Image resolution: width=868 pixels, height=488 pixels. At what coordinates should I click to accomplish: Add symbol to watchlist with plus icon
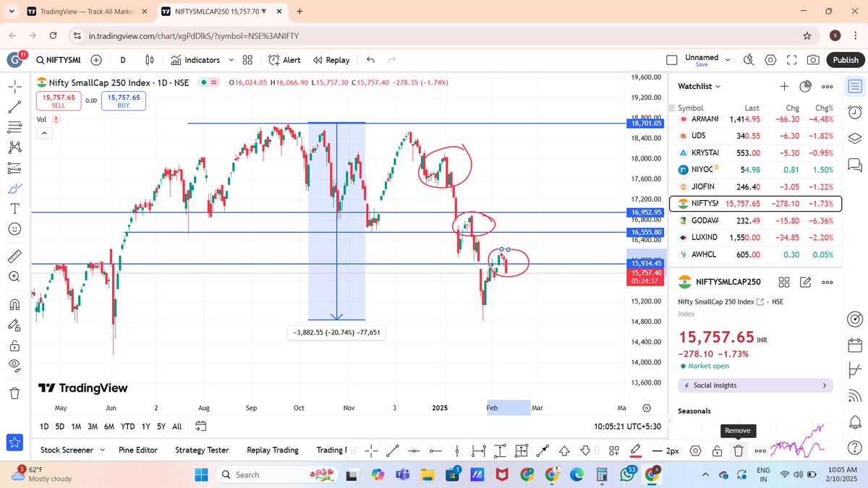click(x=784, y=86)
